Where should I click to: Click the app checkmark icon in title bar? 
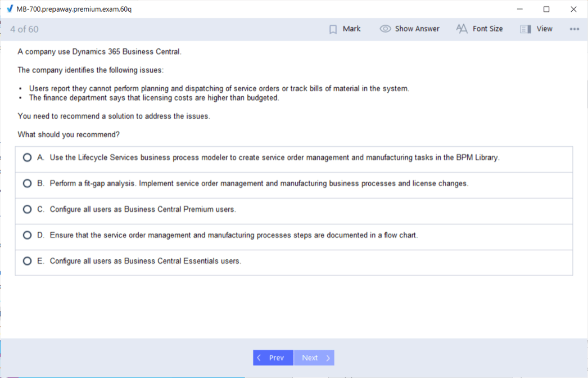(9, 9)
